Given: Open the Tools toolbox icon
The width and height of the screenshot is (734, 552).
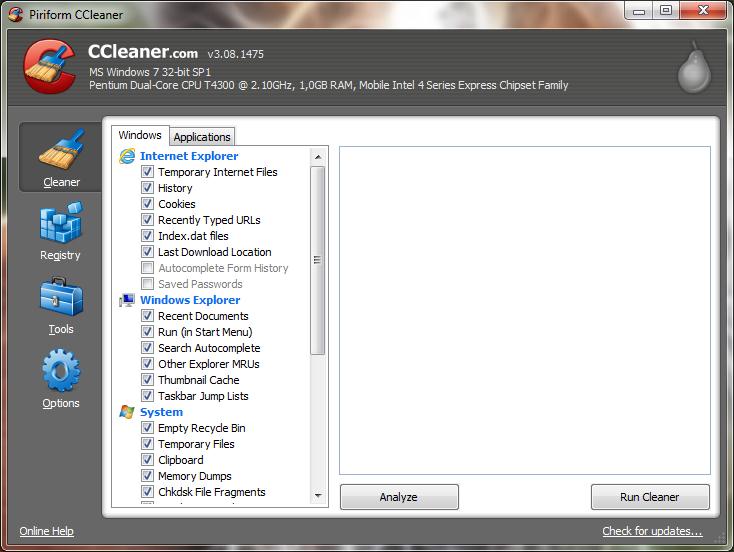Looking at the screenshot, I should coord(61,296).
